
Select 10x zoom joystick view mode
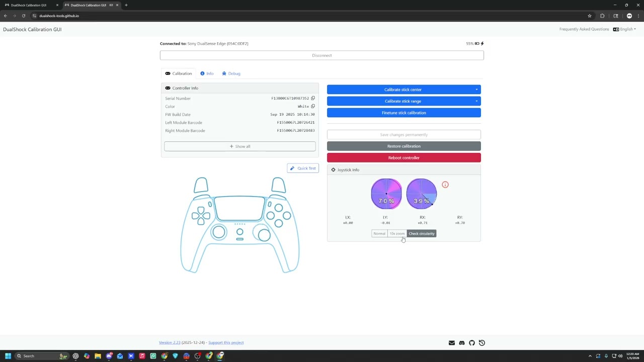397,233
